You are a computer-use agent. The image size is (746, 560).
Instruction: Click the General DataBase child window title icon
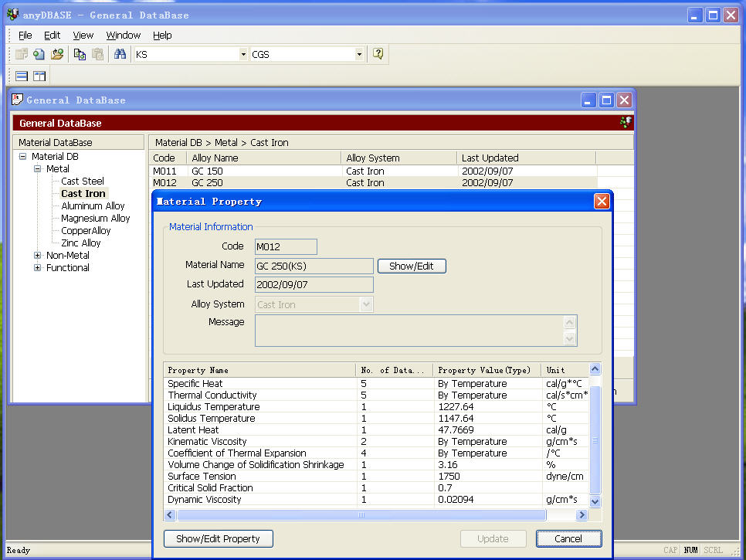pyautogui.click(x=17, y=100)
